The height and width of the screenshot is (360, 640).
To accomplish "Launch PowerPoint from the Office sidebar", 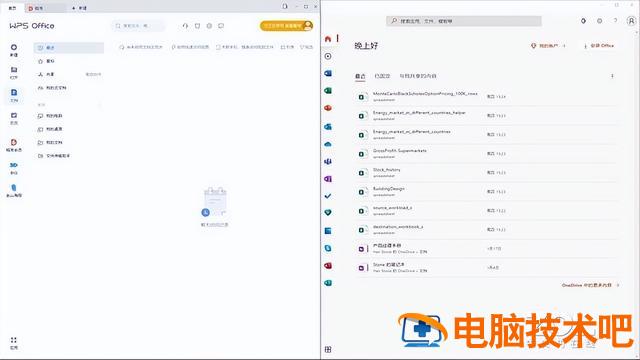I will click(328, 108).
